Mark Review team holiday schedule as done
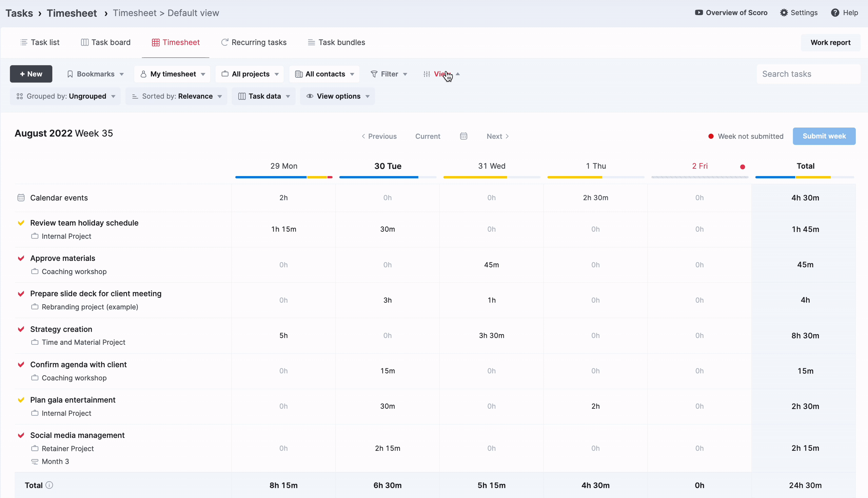This screenshot has width=868, height=498. point(21,223)
